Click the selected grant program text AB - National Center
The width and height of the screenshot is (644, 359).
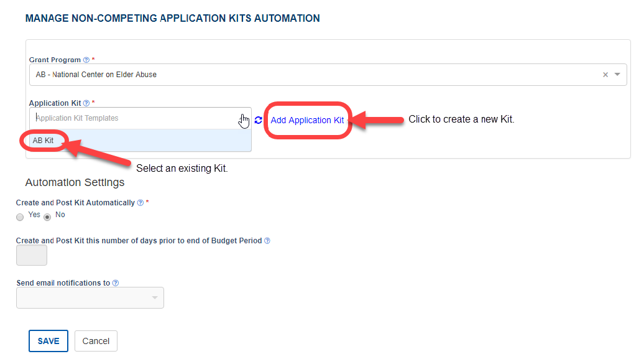pos(96,75)
